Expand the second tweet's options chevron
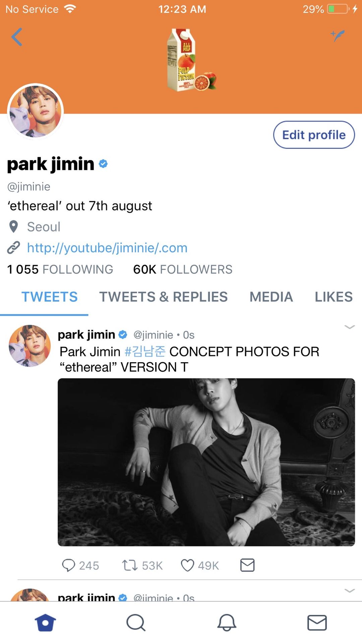362x644 pixels. click(x=349, y=591)
